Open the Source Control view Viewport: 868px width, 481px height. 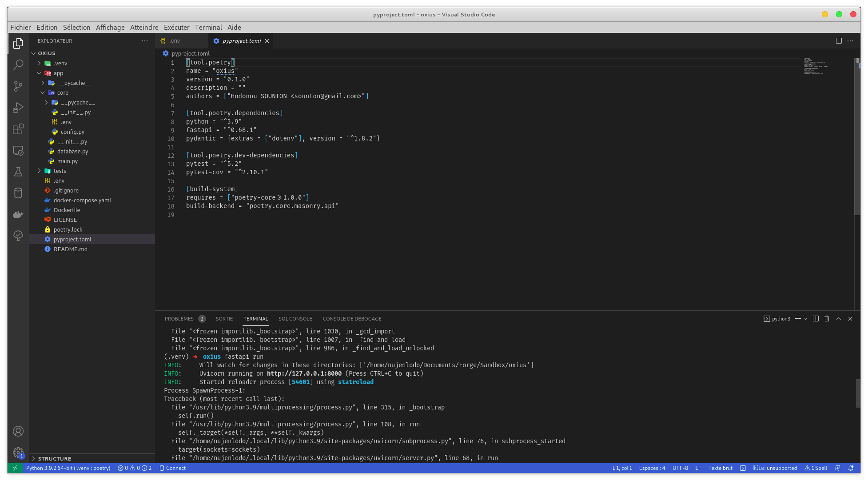coord(18,86)
